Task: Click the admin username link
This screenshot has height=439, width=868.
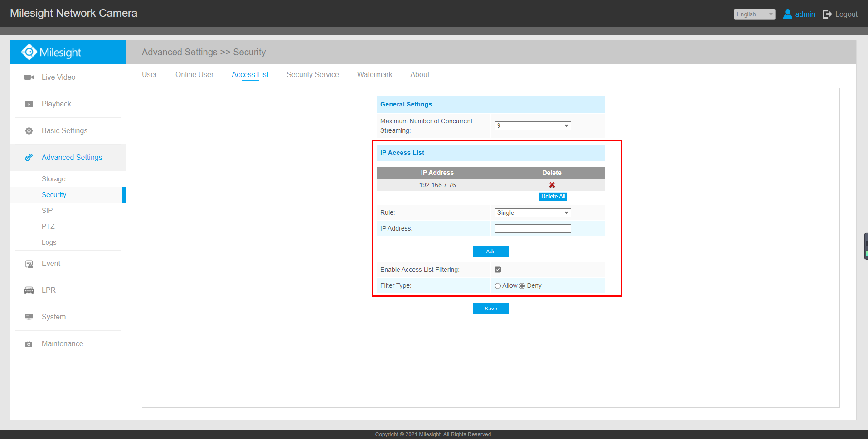Action: [805, 14]
